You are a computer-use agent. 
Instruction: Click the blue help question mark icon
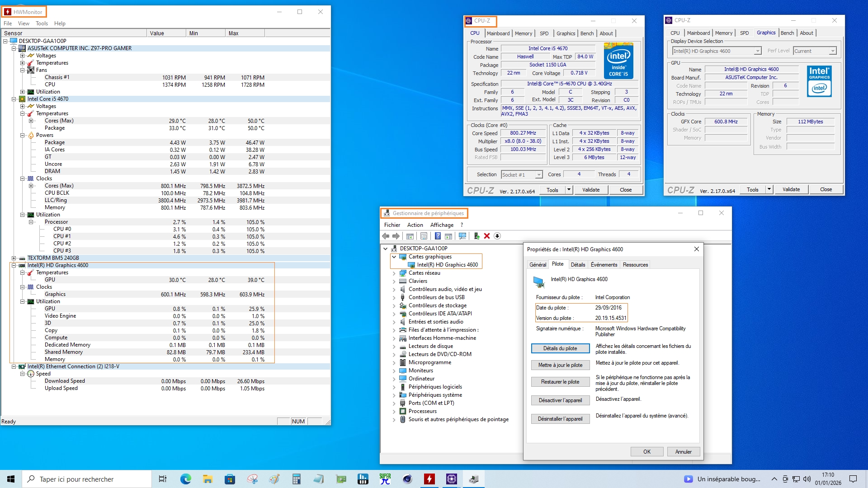pos(438,236)
